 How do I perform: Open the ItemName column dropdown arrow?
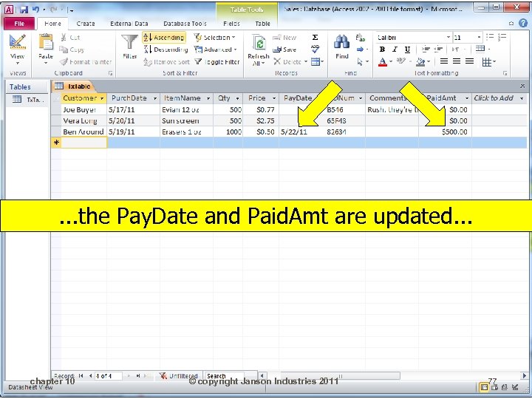208,98
